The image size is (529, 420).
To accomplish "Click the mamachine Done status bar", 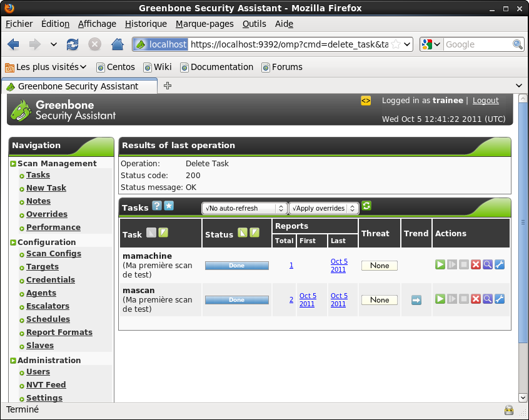I will point(237,266).
